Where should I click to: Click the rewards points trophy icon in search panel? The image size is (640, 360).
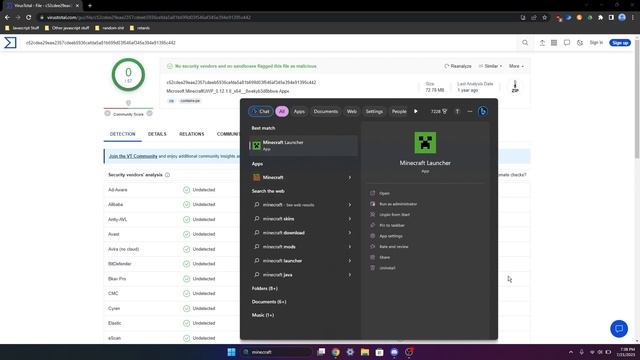tap(444, 111)
